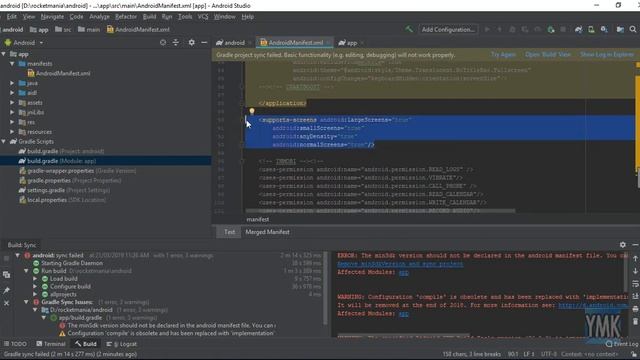Hide the Build panel with minus icon
The height and width of the screenshot is (360, 640).
point(635,244)
